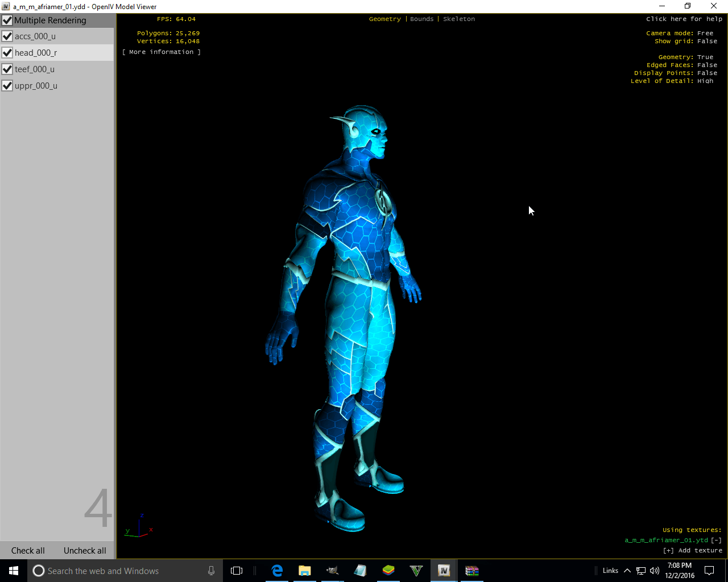Image resolution: width=728 pixels, height=582 pixels.
Task: Select the uppr_000_u list row label
Action: [x=36, y=86]
